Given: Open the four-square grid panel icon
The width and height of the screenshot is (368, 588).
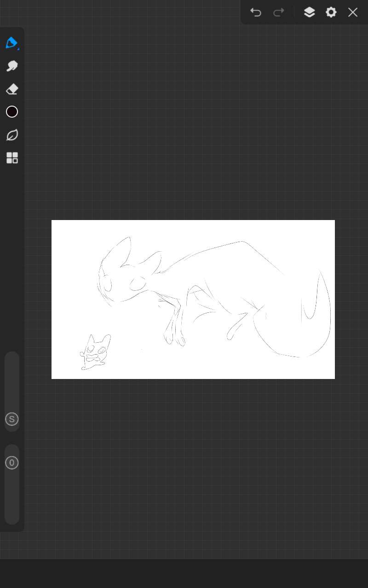Looking at the screenshot, I should pyautogui.click(x=12, y=158).
